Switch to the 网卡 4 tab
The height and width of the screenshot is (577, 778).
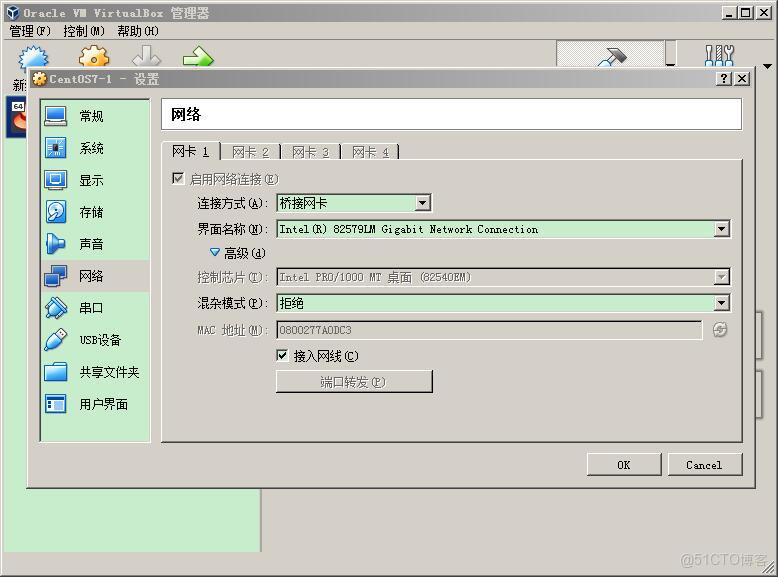[x=370, y=152]
